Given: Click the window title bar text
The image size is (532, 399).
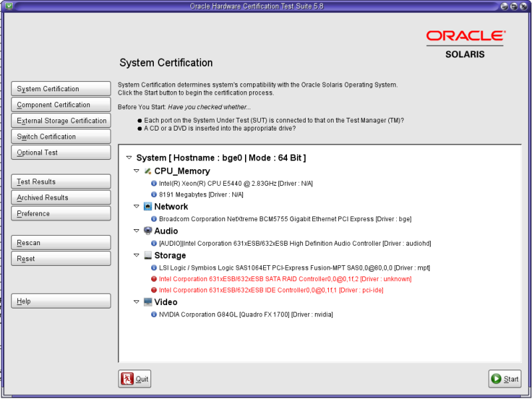Looking at the screenshot, I should point(256,6).
